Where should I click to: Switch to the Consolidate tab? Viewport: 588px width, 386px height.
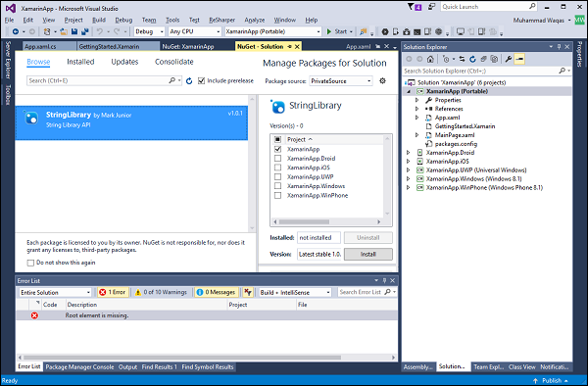[x=174, y=62]
